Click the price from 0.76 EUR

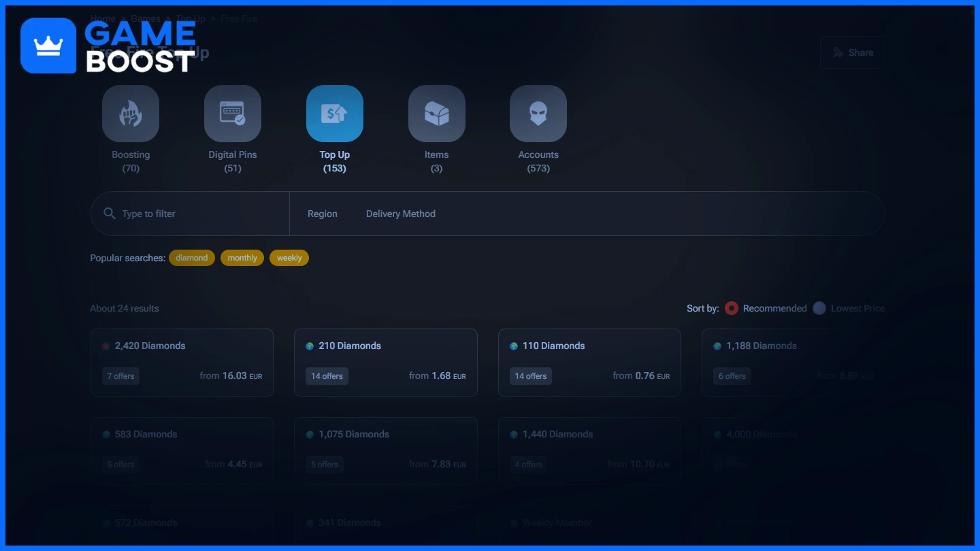click(641, 375)
